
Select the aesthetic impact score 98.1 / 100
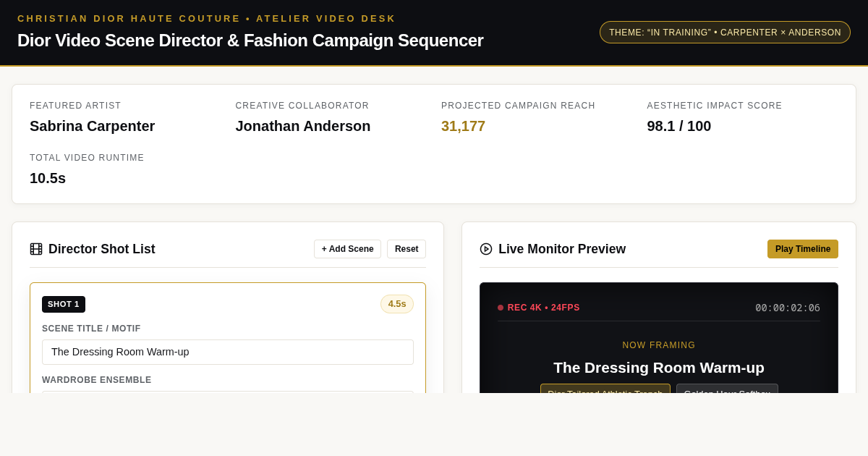[x=679, y=126]
